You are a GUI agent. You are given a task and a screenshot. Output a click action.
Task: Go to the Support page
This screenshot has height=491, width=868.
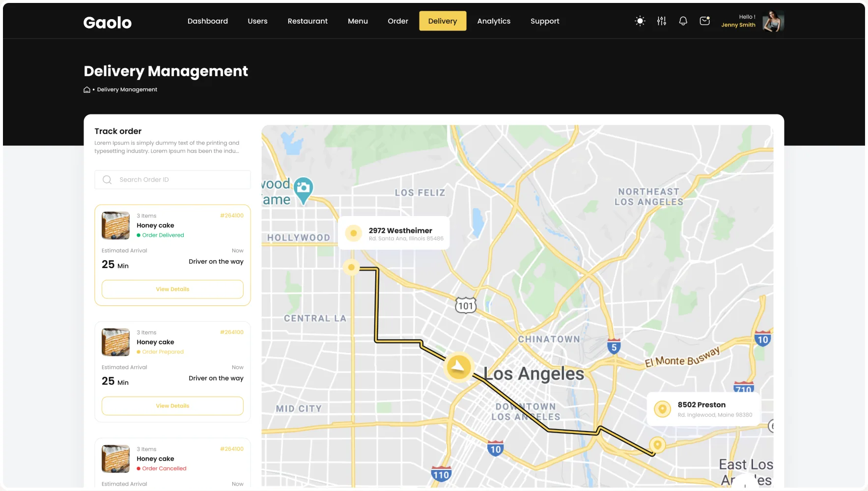(x=545, y=21)
